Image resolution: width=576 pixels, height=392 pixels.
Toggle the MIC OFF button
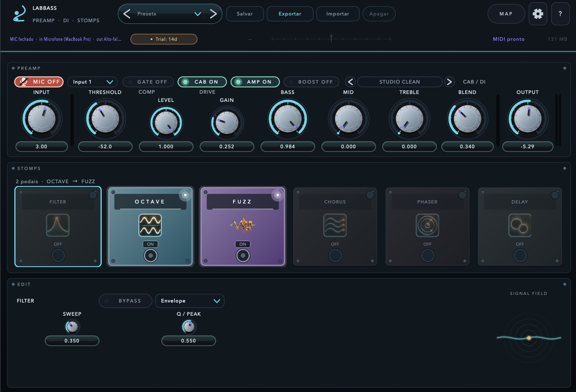point(39,82)
